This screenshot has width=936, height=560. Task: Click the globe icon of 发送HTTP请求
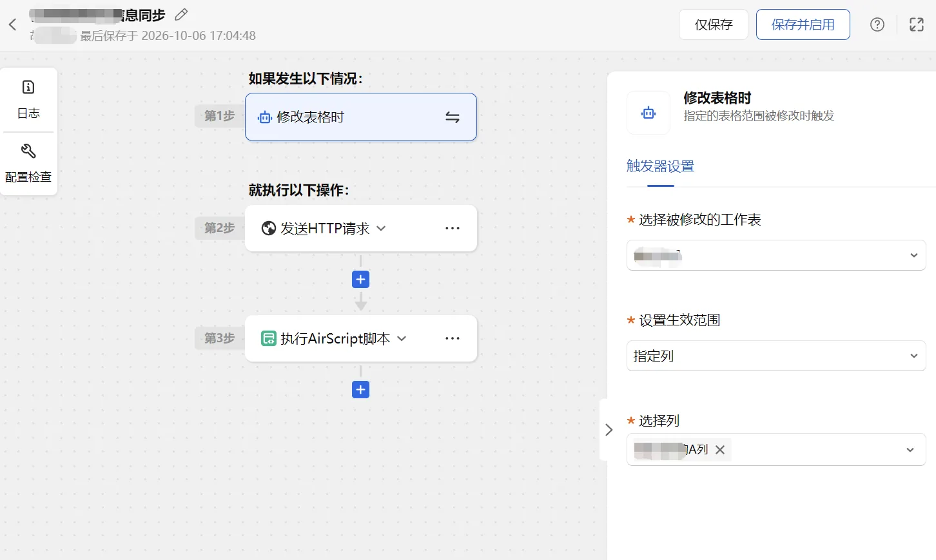coord(269,228)
